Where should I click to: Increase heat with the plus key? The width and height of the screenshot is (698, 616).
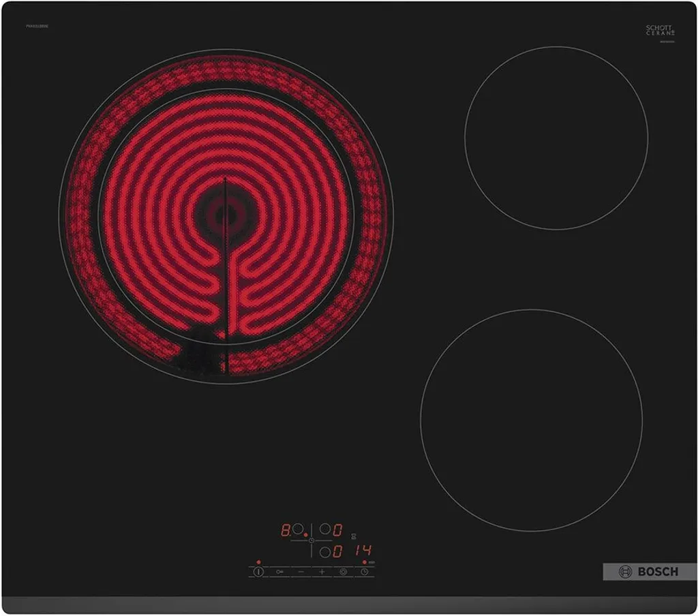click(x=322, y=572)
